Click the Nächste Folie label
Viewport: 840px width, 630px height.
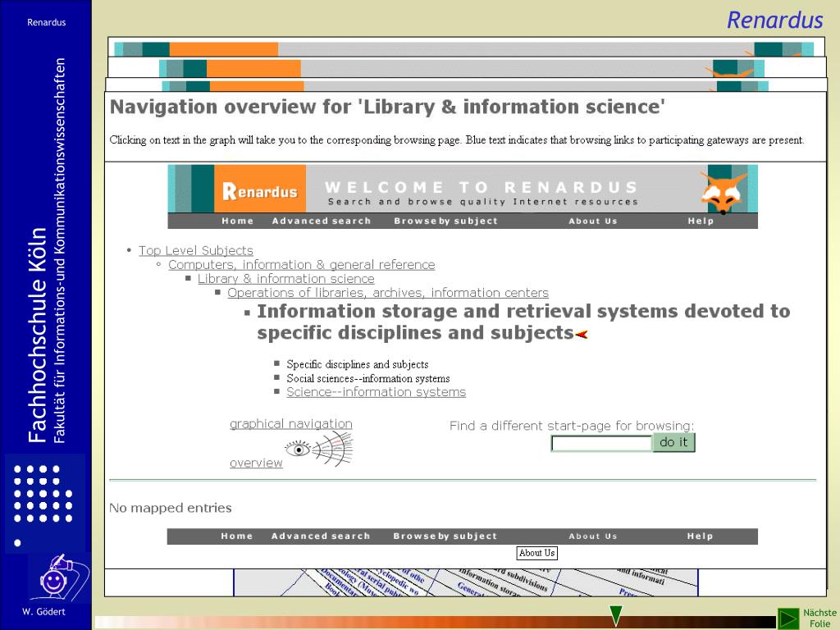coord(819,619)
